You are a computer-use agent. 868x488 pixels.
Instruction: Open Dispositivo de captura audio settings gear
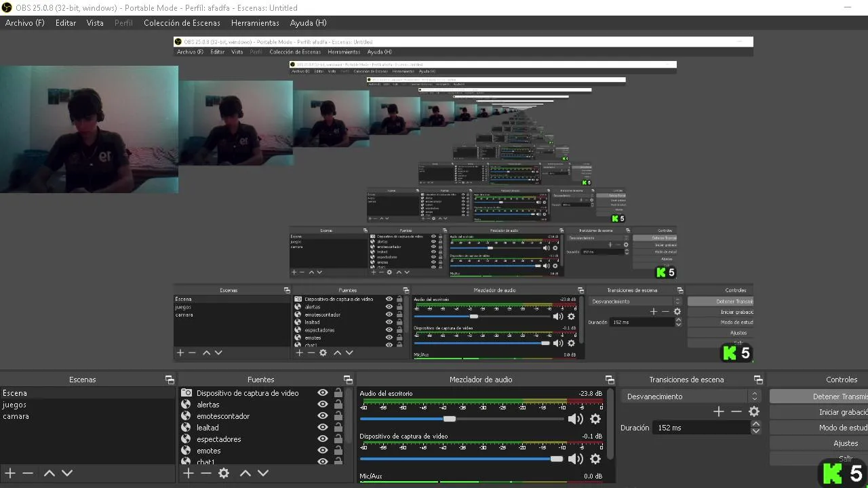point(595,459)
